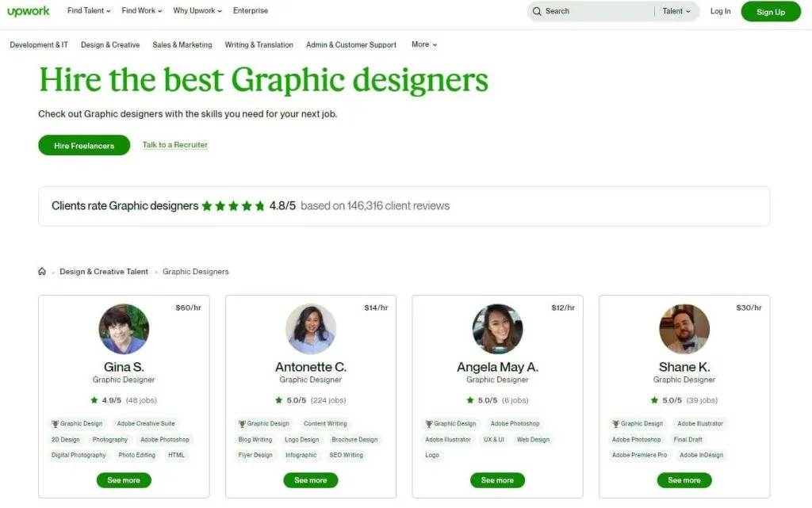This screenshot has width=812, height=508.
Task: Expand the More categories menu
Action: pyautogui.click(x=424, y=44)
